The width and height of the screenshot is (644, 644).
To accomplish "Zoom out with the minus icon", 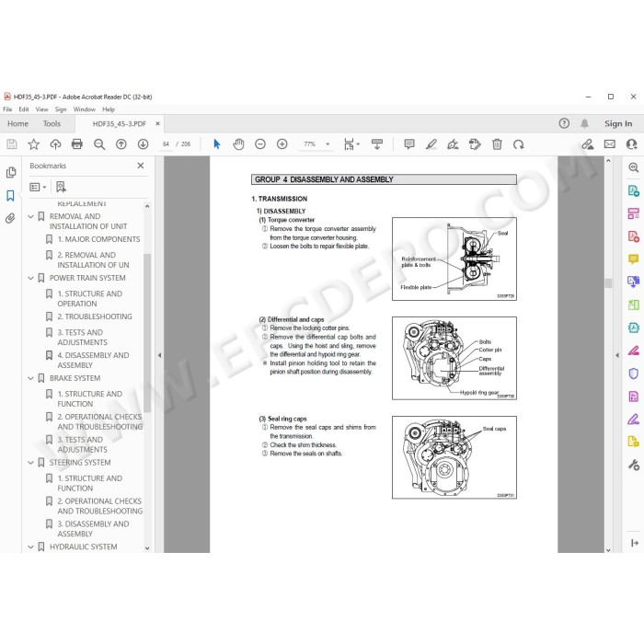I will [x=260, y=144].
